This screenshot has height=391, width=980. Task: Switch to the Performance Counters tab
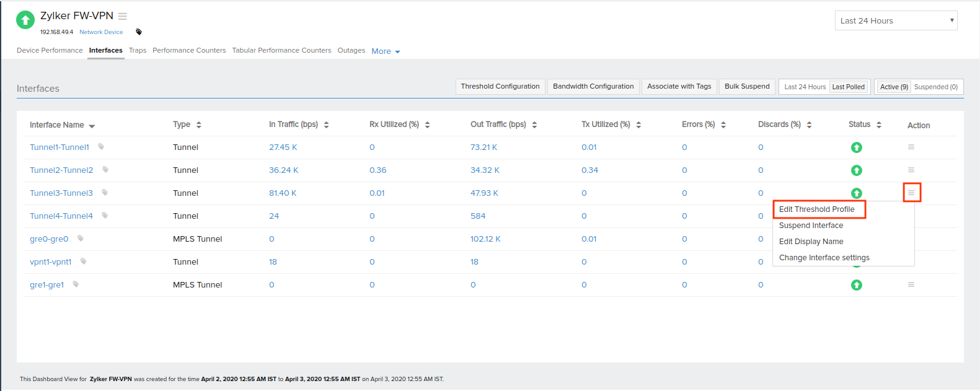click(189, 50)
